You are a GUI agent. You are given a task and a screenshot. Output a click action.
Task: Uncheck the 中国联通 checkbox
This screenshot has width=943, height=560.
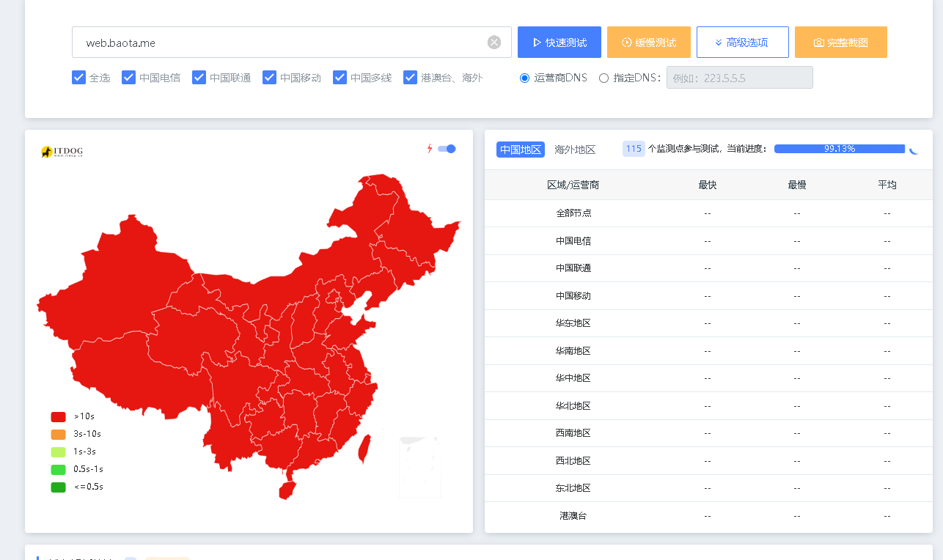199,78
